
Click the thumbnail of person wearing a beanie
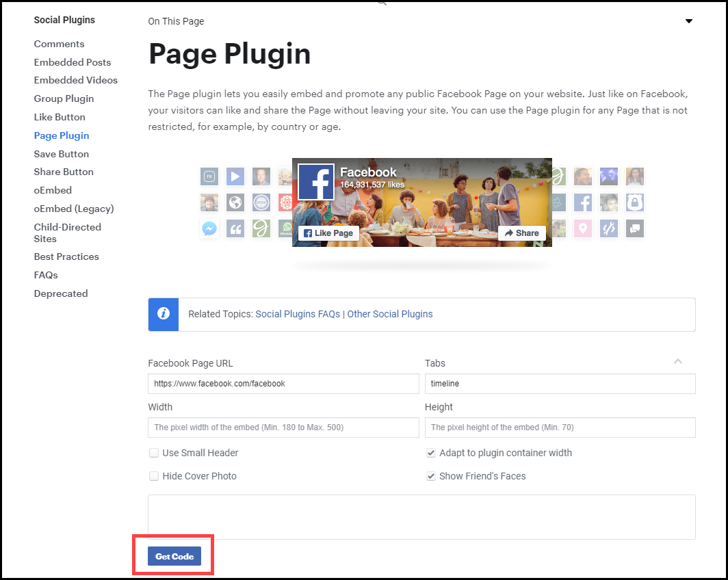(209, 202)
